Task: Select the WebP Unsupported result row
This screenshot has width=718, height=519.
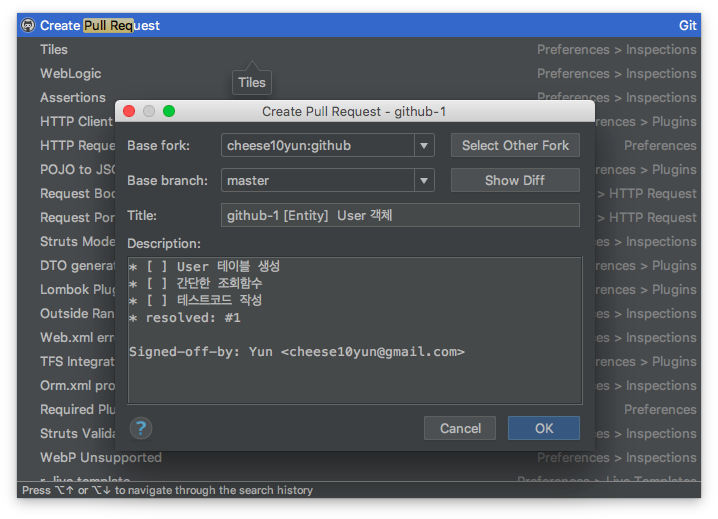Action: 359,457
